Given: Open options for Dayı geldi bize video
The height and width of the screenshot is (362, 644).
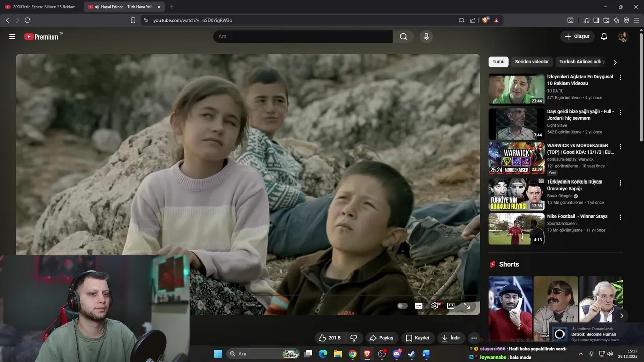Looking at the screenshot, I should click(x=620, y=112).
